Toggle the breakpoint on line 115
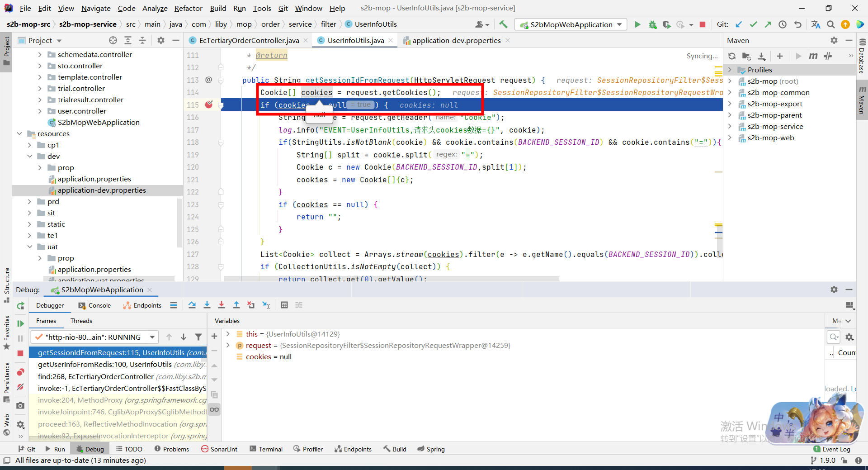The width and height of the screenshot is (868, 470). (x=208, y=104)
